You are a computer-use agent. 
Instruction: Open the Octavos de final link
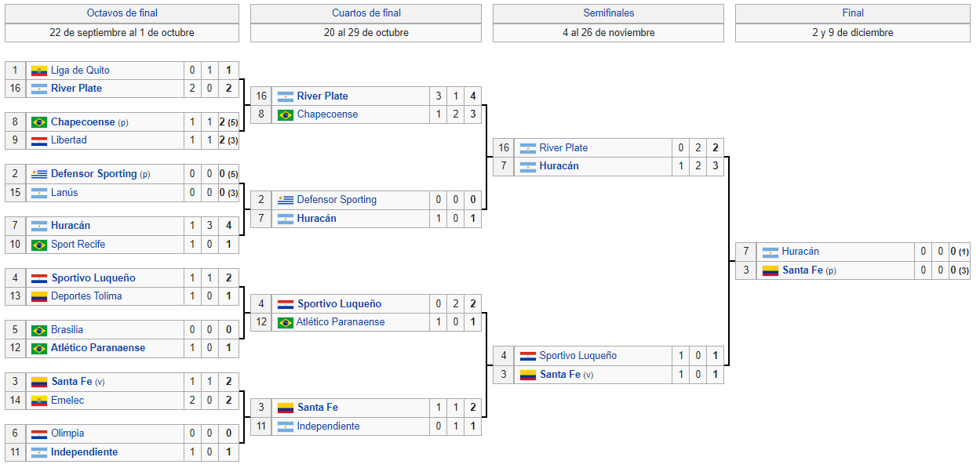(x=122, y=13)
